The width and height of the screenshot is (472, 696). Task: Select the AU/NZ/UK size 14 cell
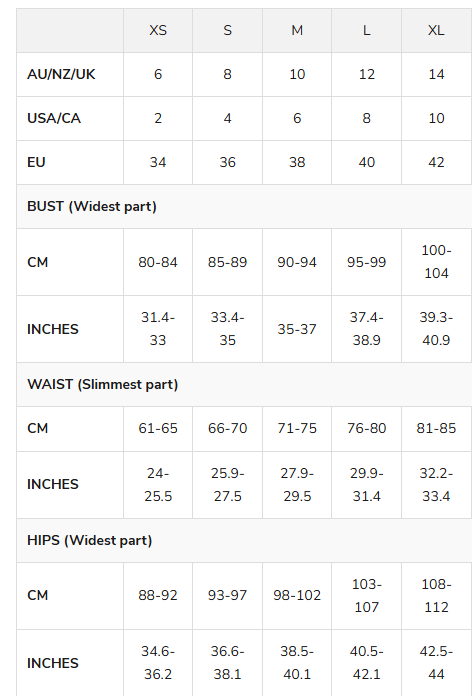(x=436, y=74)
